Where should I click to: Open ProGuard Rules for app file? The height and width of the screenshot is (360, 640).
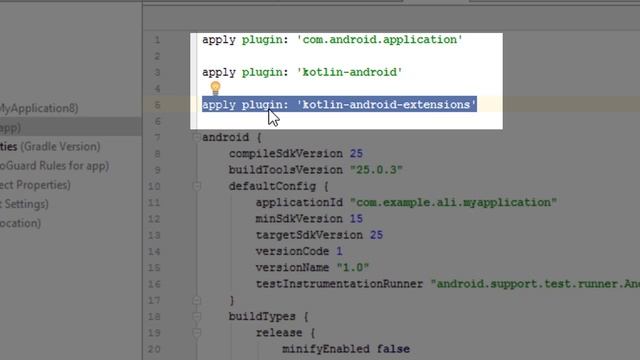click(x=71, y=166)
